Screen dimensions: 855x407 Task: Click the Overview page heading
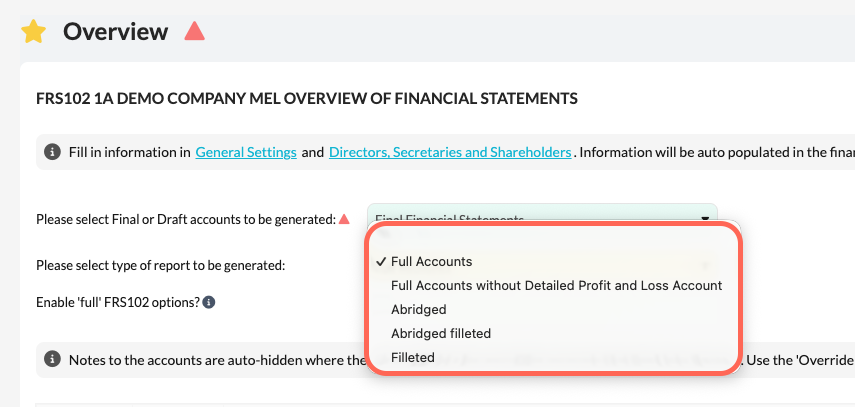[x=115, y=32]
